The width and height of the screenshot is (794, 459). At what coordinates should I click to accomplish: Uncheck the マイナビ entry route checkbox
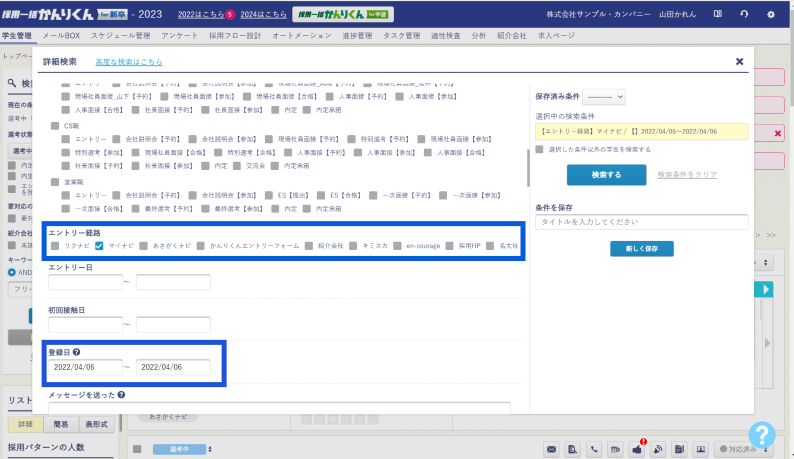[x=100, y=245]
